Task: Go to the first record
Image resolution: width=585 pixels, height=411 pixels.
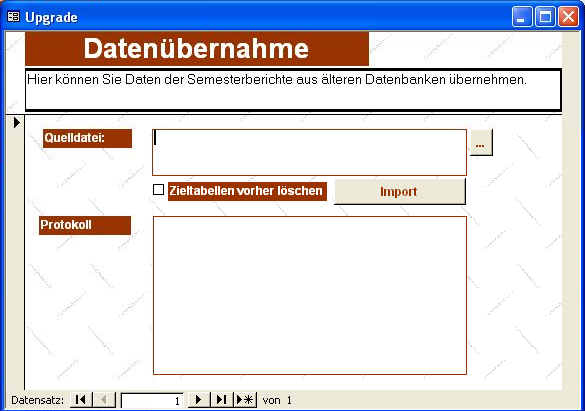Action: pyautogui.click(x=81, y=400)
